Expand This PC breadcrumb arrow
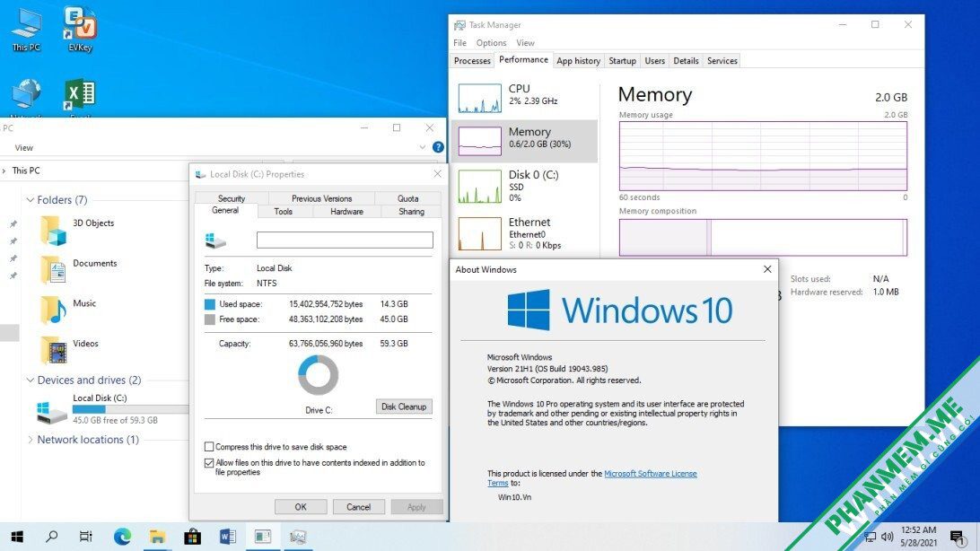The width and height of the screenshot is (980, 551). 4,171
